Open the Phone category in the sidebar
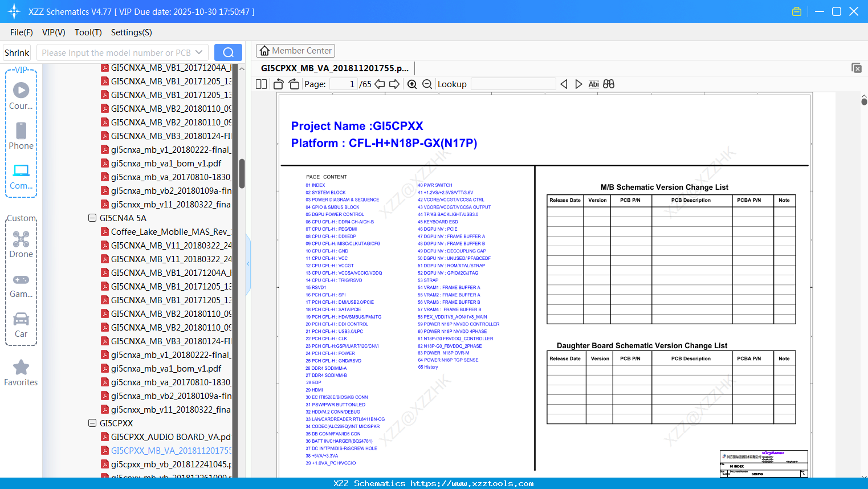The width and height of the screenshot is (868, 489). (21, 136)
